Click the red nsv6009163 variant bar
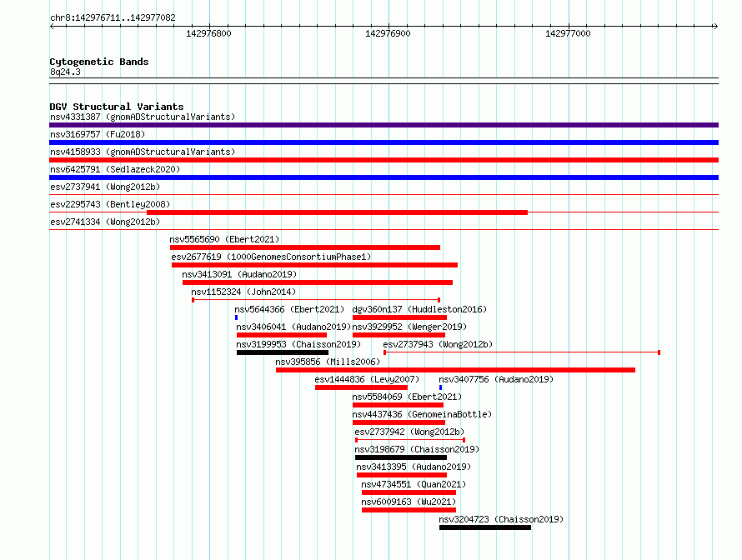 (409, 510)
